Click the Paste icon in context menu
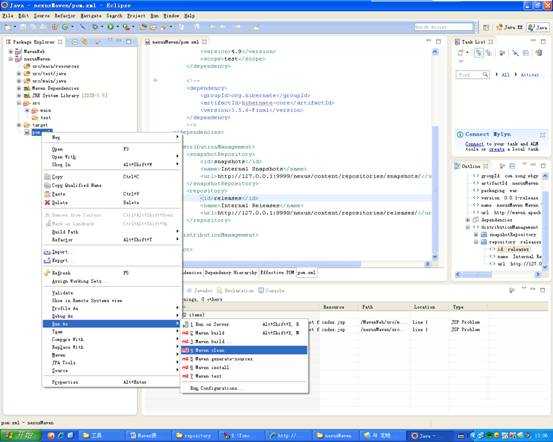The width and height of the screenshot is (553, 442). click(x=47, y=194)
